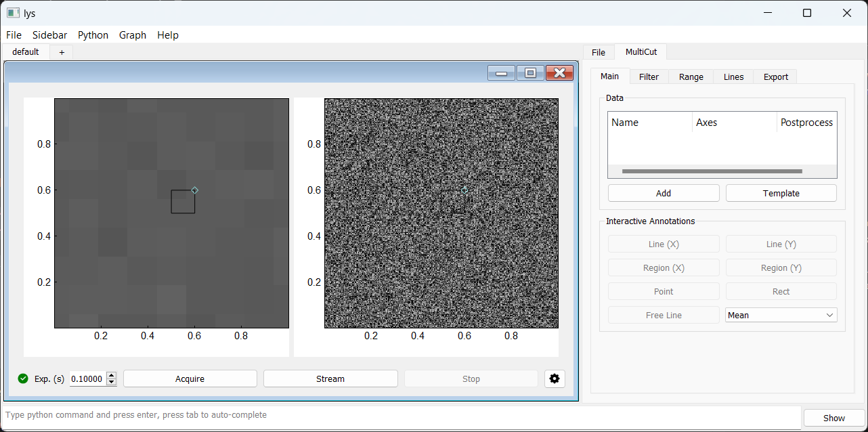Click the Template button
868x432 pixels.
pyautogui.click(x=781, y=193)
